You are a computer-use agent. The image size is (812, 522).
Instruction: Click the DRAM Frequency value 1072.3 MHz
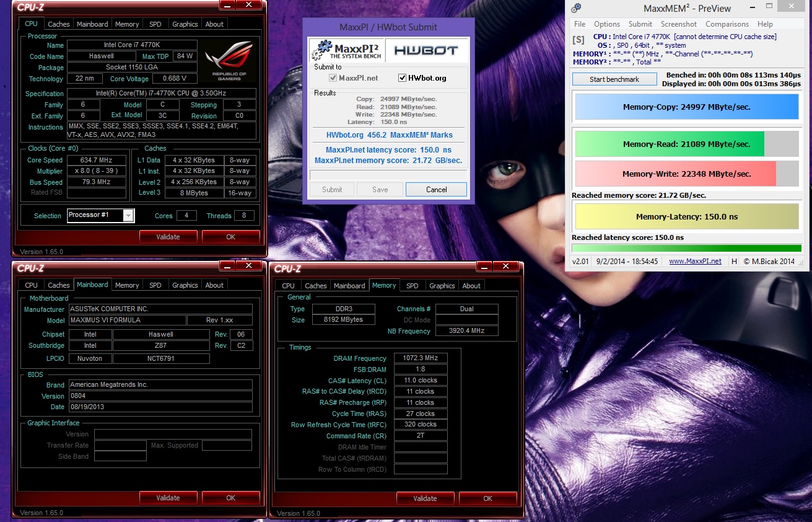(420, 358)
